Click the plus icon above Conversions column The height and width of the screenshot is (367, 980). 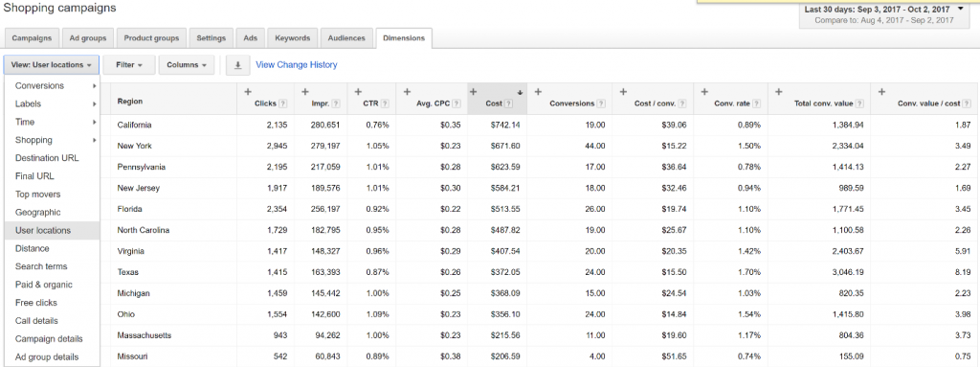(538, 91)
